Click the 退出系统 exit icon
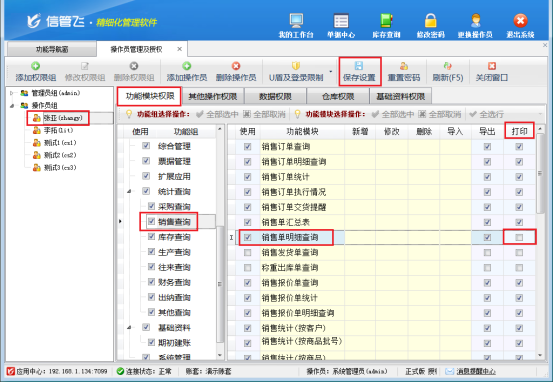 click(x=520, y=20)
